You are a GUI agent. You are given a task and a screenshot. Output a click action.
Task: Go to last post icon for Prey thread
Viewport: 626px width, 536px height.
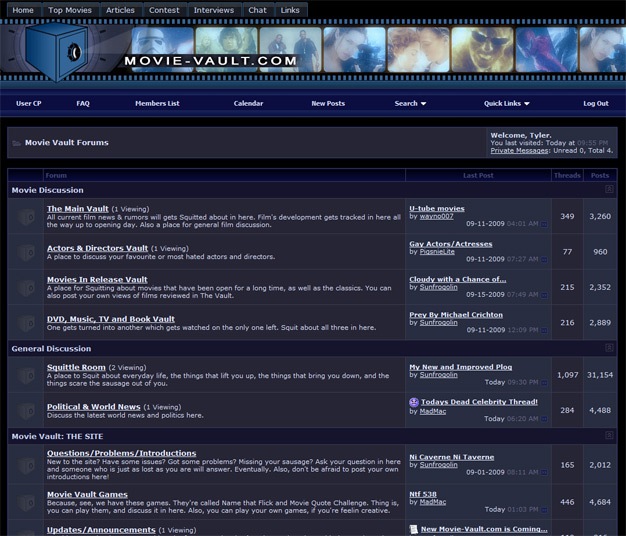[544, 330]
